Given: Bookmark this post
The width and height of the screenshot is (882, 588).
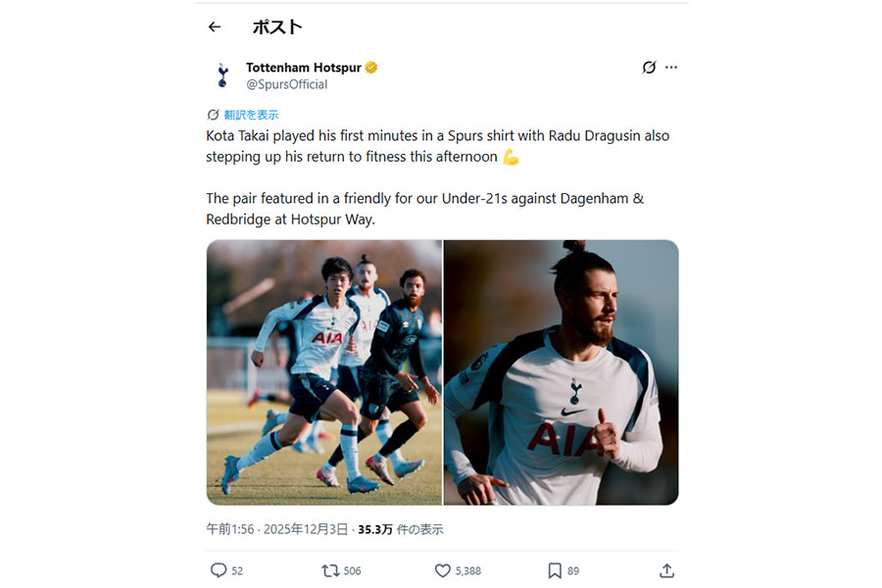Looking at the screenshot, I should pos(555,570).
